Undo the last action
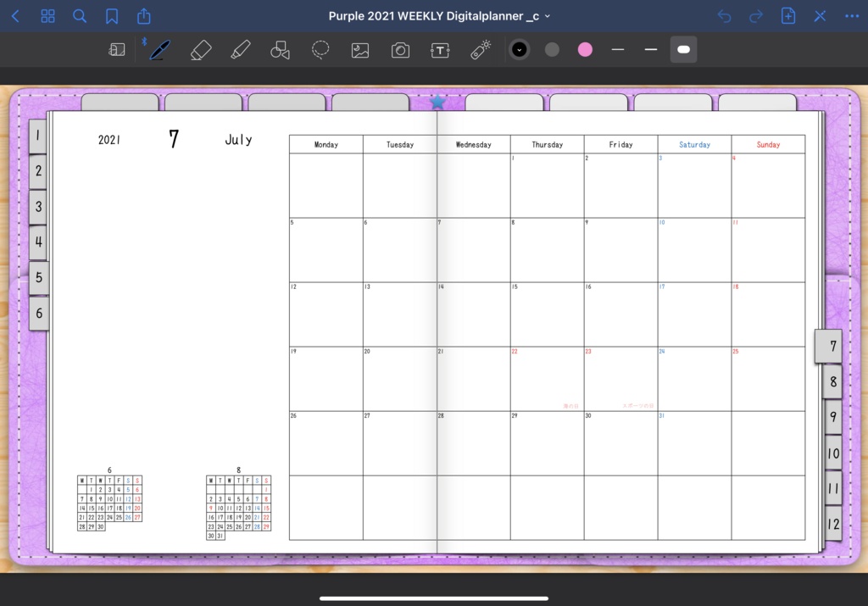The image size is (868, 606). (x=724, y=16)
